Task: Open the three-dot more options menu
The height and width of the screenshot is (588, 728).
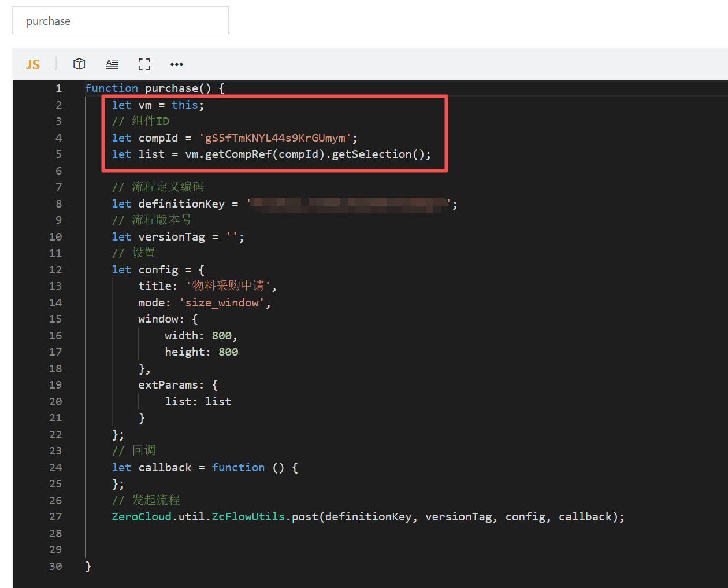Action: [177, 64]
